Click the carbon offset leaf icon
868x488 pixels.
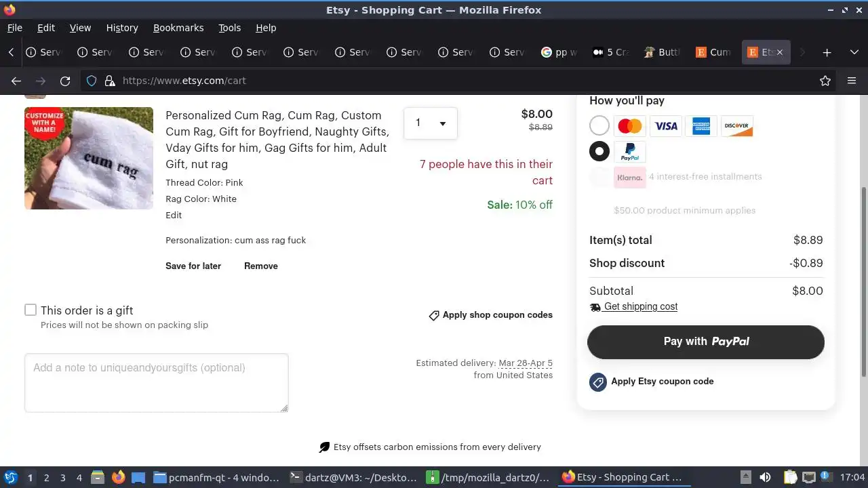click(325, 447)
